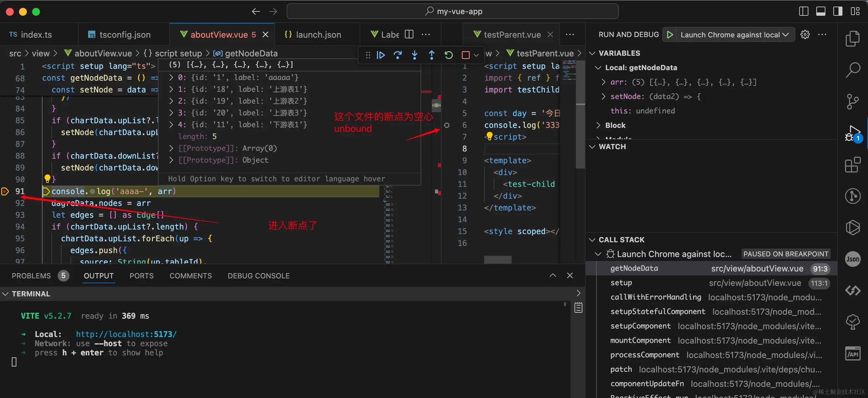The image size is (868, 398).
Task: Restart the debug session
Action: (x=448, y=55)
